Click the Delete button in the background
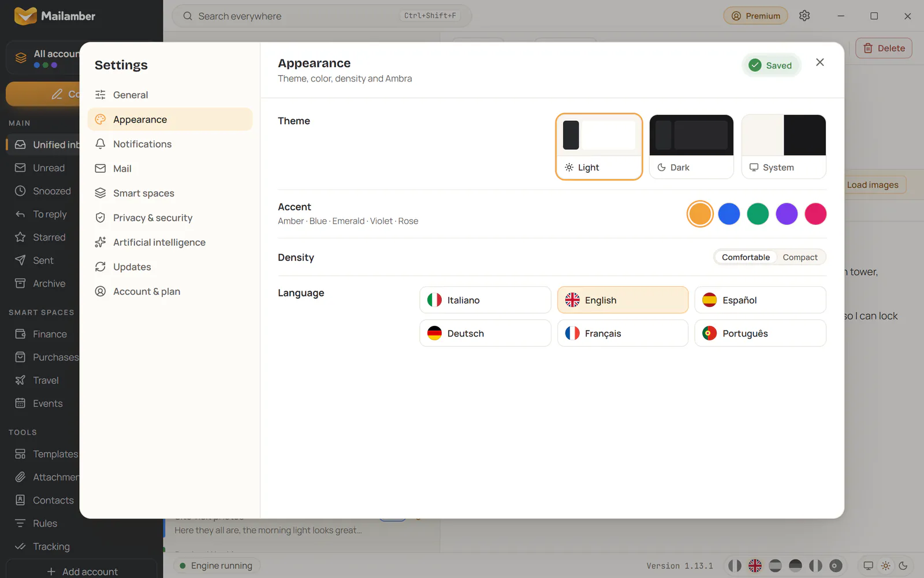The height and width of the screenshot is (578, 924). (x=884, y=49)
